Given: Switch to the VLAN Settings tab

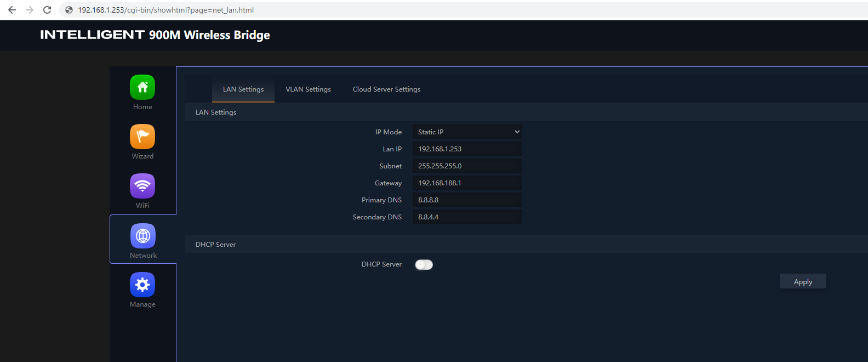Looking at the screenshot, I should (308, 89).
